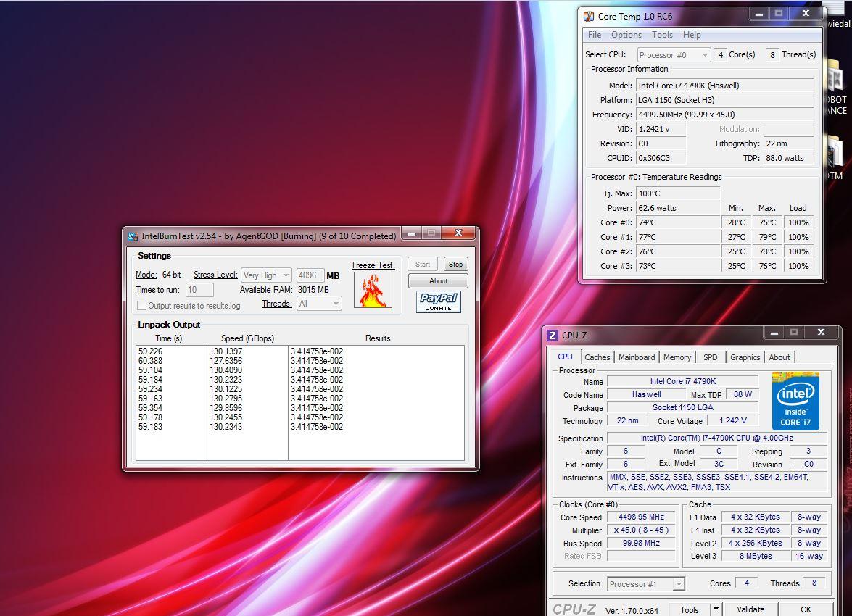Click the Core #2 76°C temperature reading

678,251
